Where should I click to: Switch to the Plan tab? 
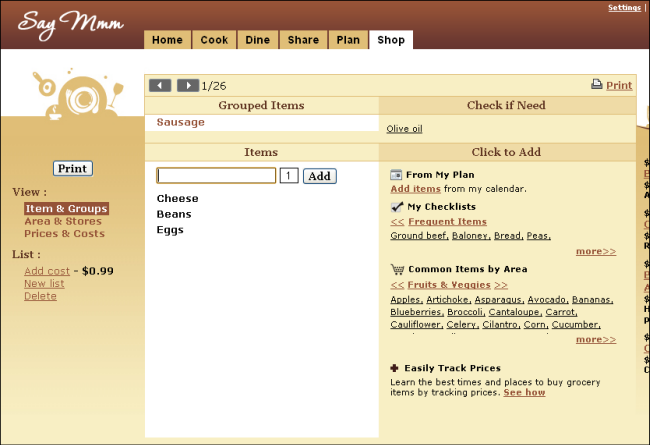pos(348,40)
